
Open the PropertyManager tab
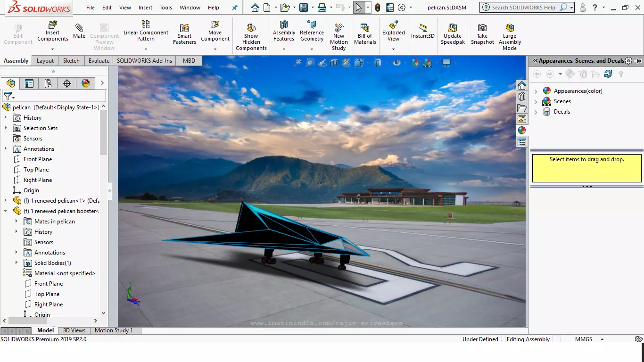29,83
